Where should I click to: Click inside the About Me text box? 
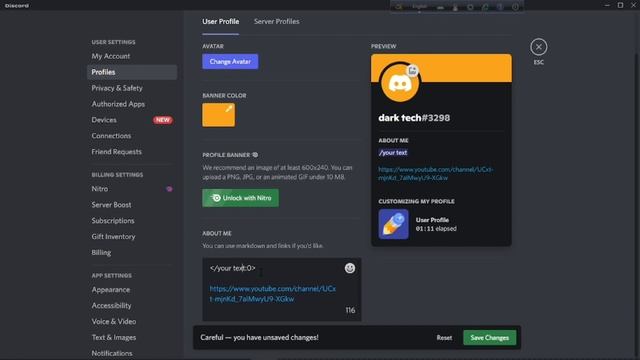282,289
